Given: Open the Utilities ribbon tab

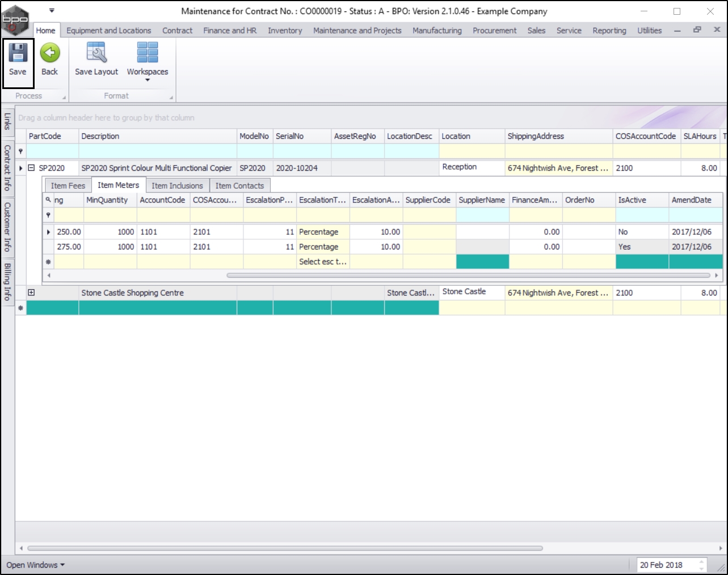Looking at the screenshot, I should (650, 31).
